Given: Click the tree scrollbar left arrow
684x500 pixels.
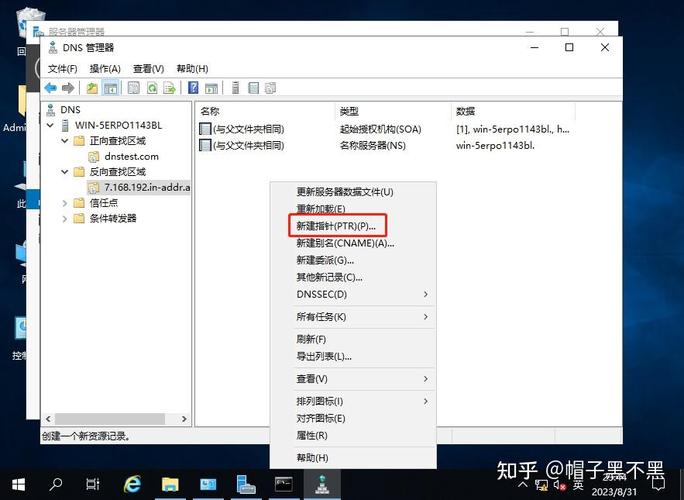Looking at the screenshot, I should (x=48, y=419).
